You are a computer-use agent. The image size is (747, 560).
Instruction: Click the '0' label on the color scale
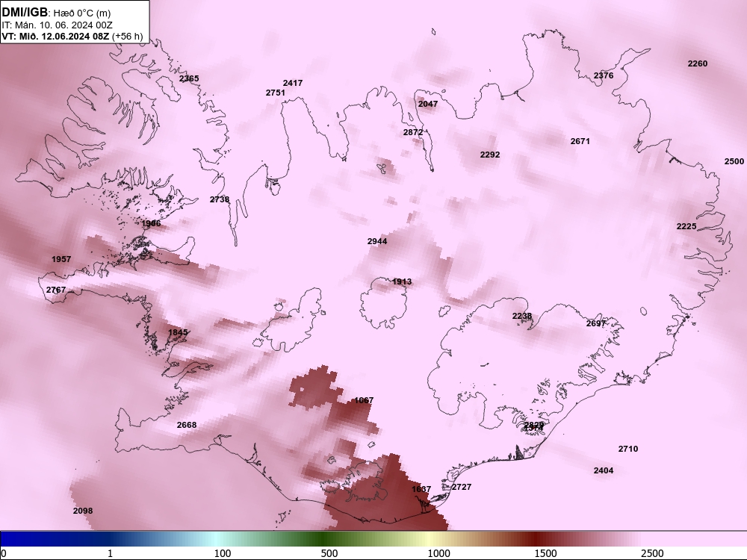[x=4, y=553]
